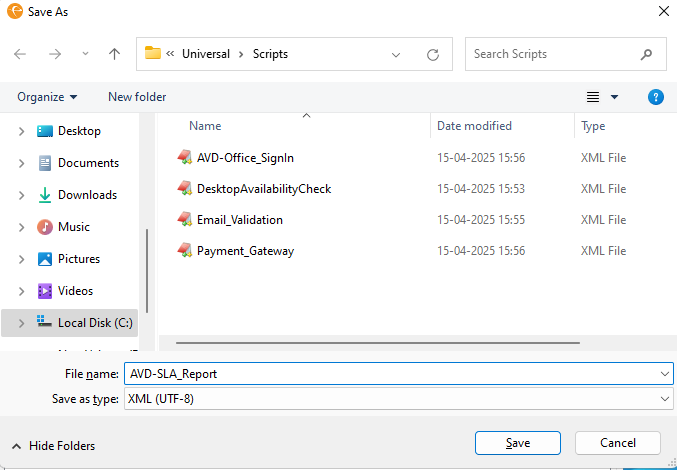Viewport: 677px width, 470px height.
Task: Create a New folder
Action: [137, 97]
